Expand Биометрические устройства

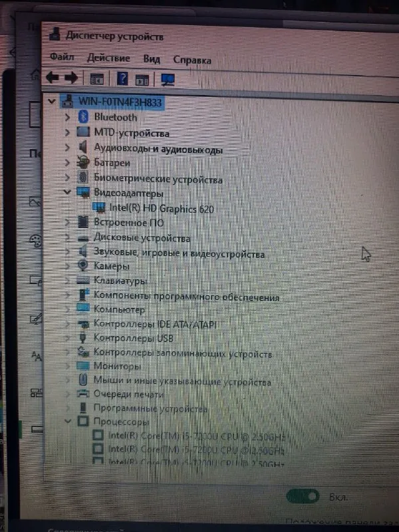pyautogui.click(x=67, y=177)
